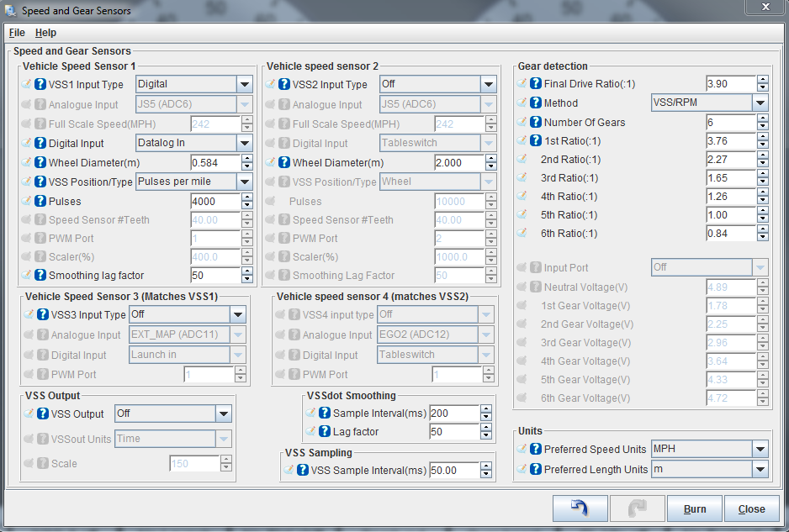Image resolution: width=789 pixels, height=532 pixels.
Task: Expand VSS Position/Type dropdown showing Pulses per mile
Action: pos(193,182)
